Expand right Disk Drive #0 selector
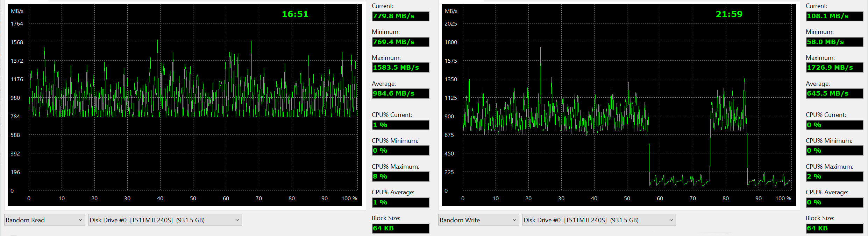The height and width of the screenshot is (236, 868). 599,220
